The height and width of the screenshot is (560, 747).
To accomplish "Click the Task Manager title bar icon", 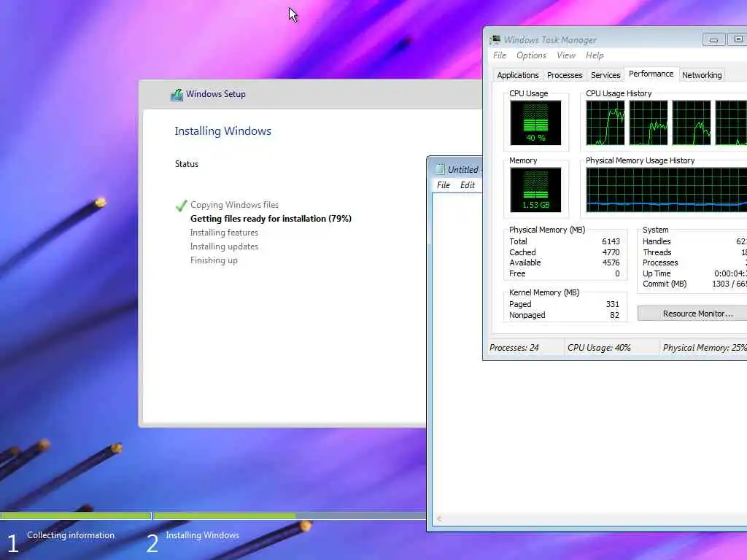I will pyautogui.click(x=495, y=39).
